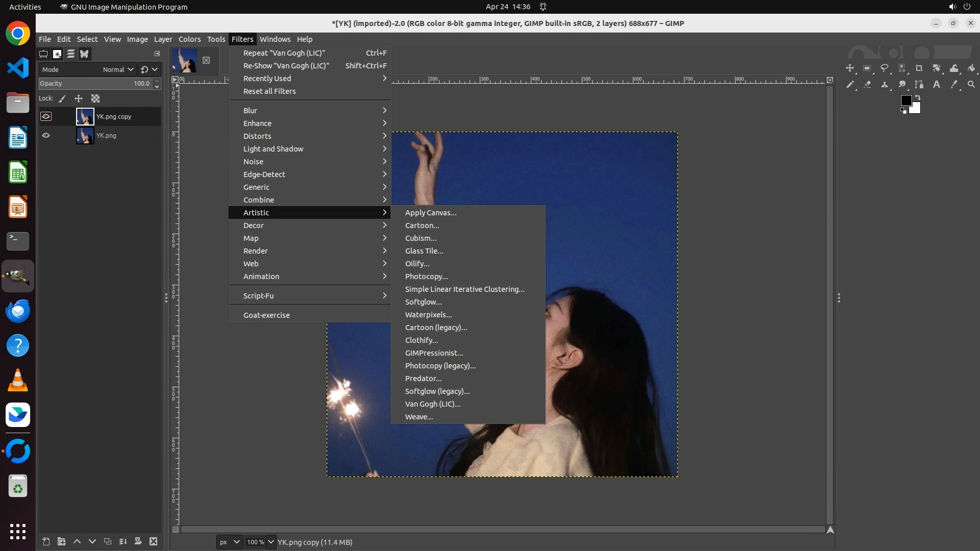Open the layer Mode Normal dropdown
The height and width of the screenshot is (551, 980).
[x=117, y=69]
